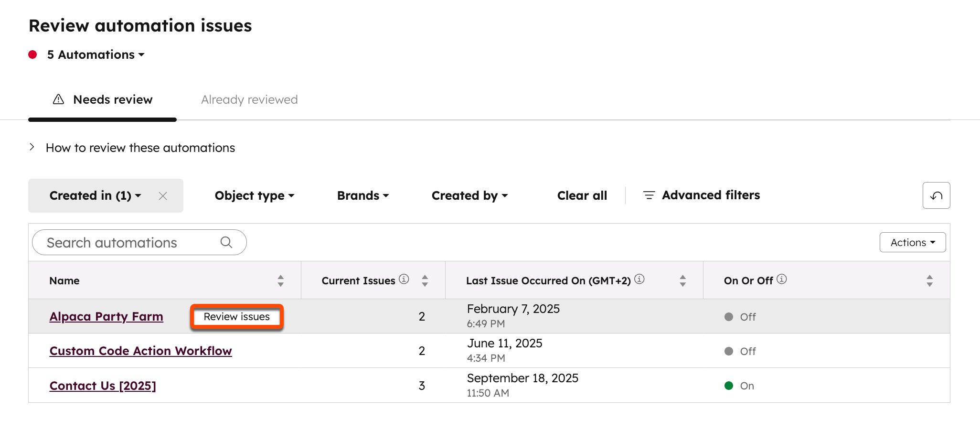980x431 pixels.
Task: Click the search magnifier icon in automations search
Action: (x=226, y=242)
